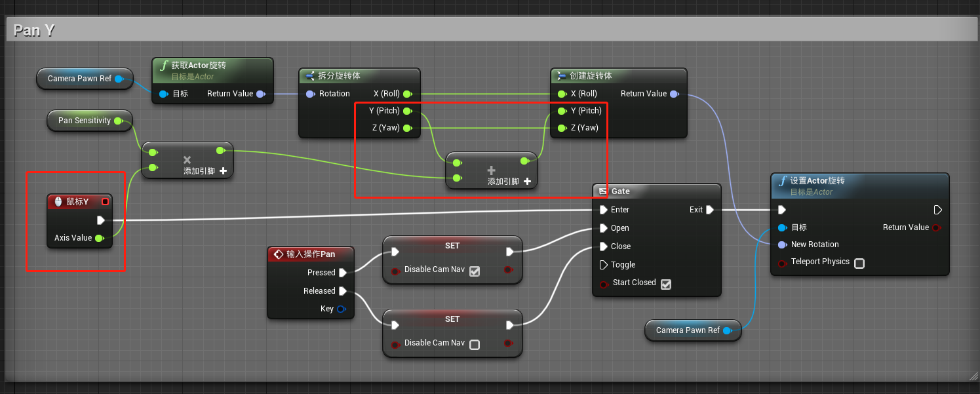
Task: Toggle the Start Closed checkbox on Gate
Action: pos(666,284)
